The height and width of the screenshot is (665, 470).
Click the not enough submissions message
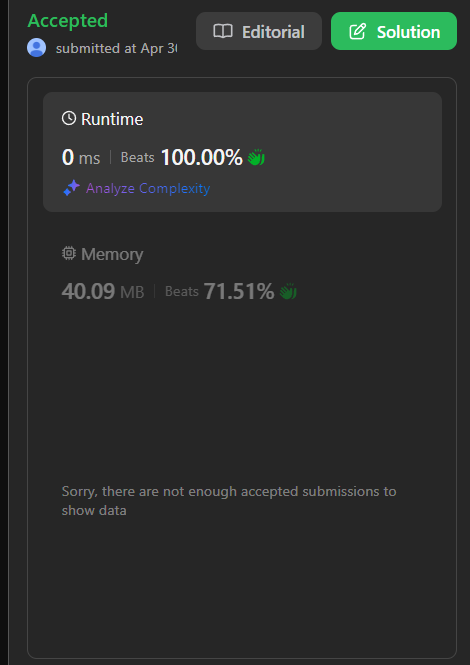coord(229,501)
